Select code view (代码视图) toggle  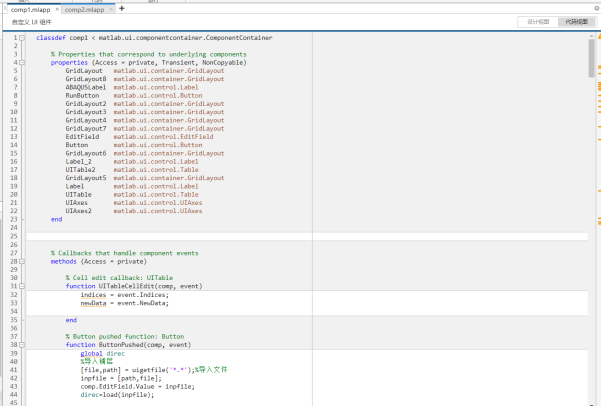pos(576,21)
